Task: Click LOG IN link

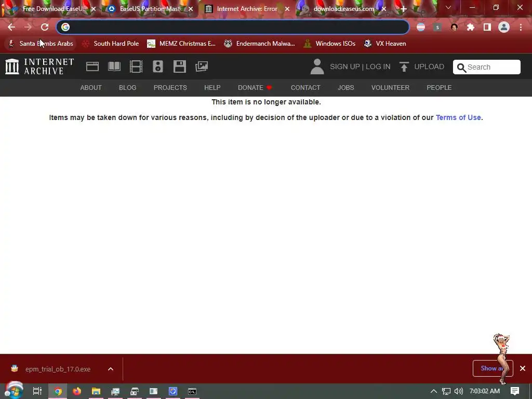Action: coord(378,66)
